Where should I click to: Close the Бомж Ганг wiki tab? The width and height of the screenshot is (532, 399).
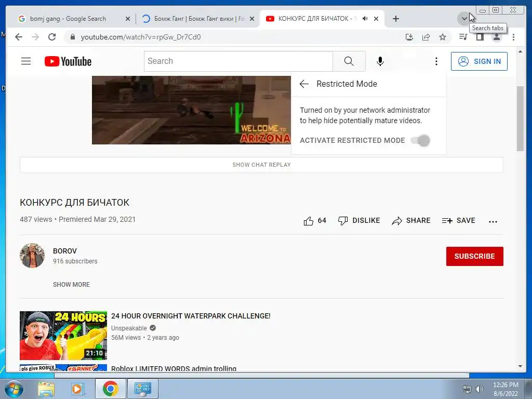click(252, 19)
